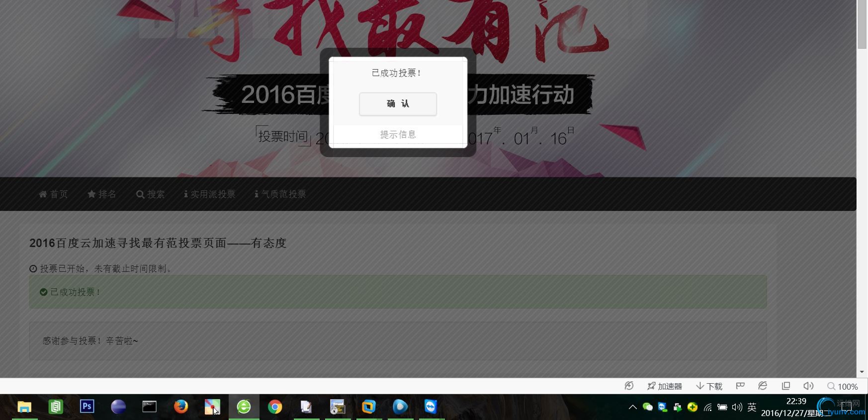Open TeamViewer from the taskbar
This screenshot has height=420, width=868.
pyautogui.click(x=431, y=407)
